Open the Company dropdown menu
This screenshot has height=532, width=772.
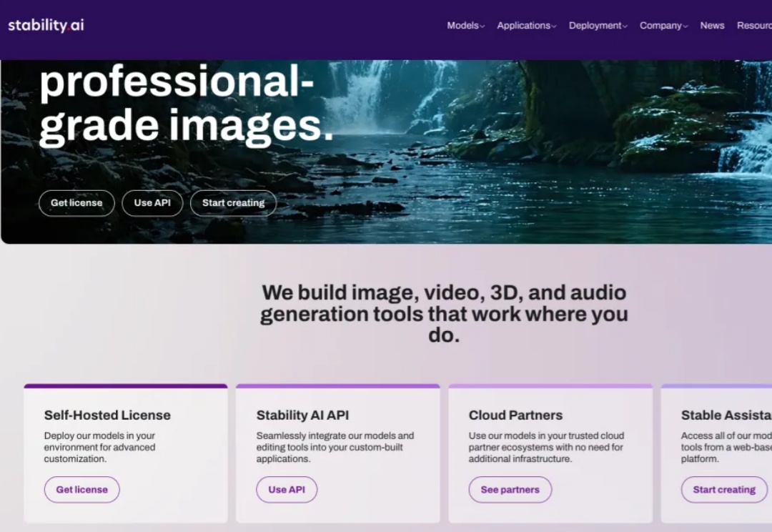663,26
